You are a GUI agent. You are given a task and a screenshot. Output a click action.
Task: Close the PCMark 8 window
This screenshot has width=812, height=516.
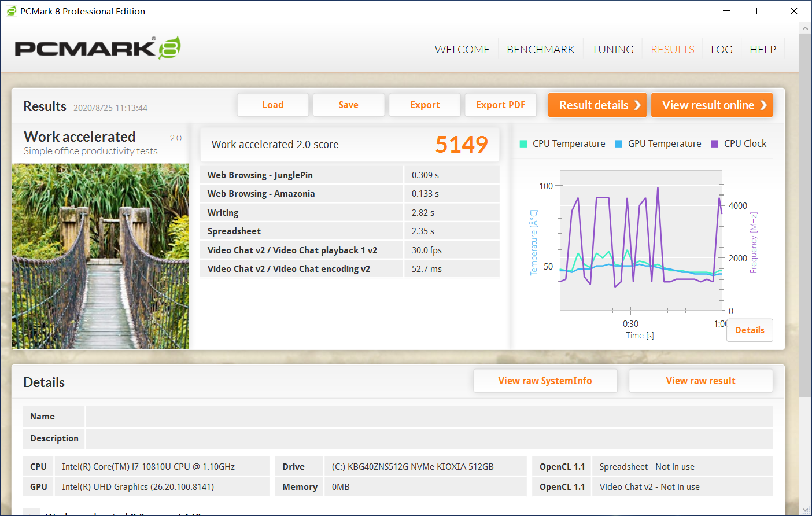click(794, 11)
